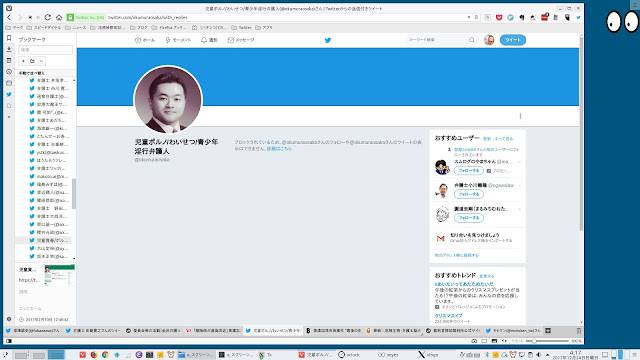Launch Firefox from the taskbar
640x360 pixels.
click(94, 355)
